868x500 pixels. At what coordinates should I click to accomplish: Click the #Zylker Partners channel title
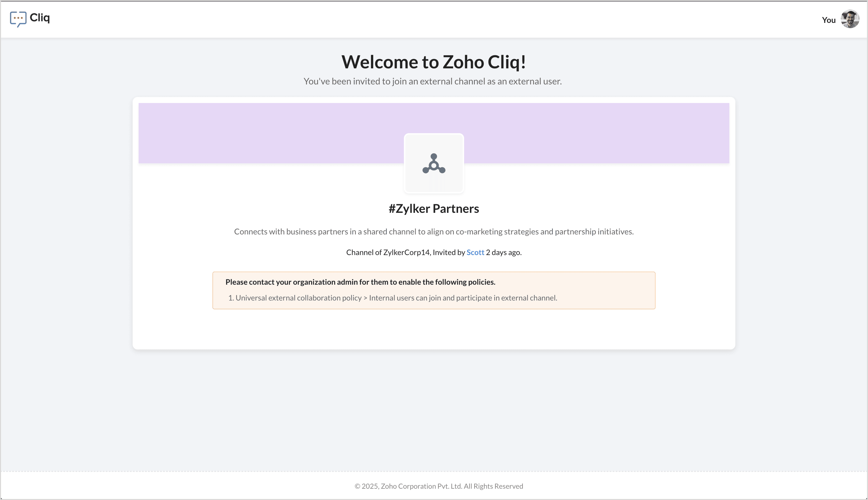coord(433,209)
